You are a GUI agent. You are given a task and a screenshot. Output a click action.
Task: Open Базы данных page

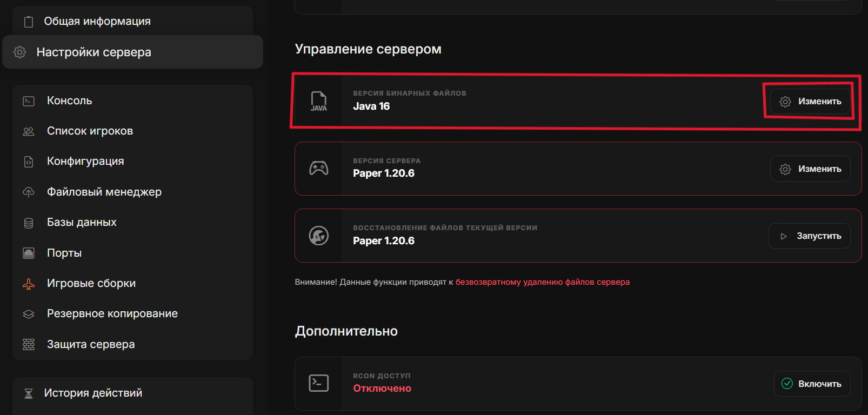82,222
